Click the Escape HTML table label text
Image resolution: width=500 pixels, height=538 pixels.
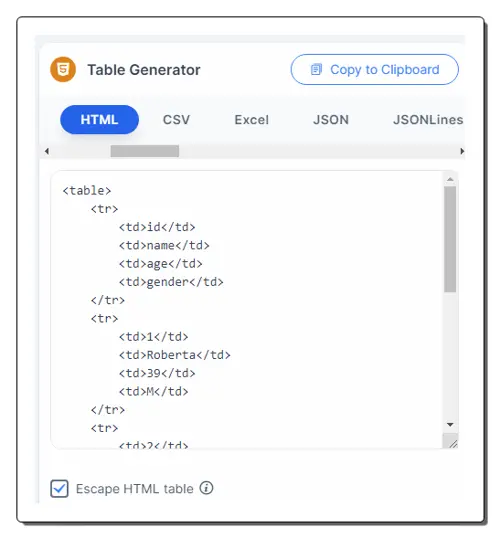coord(135,489)
